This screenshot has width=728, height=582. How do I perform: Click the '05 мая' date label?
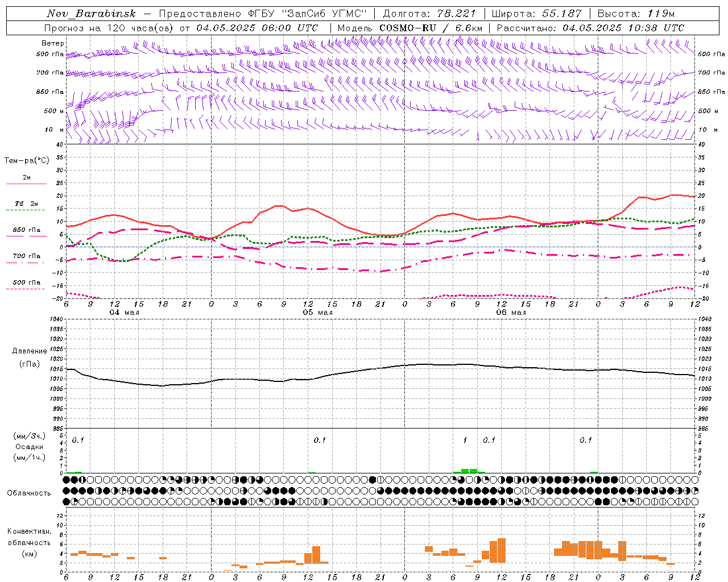(317, 313)
